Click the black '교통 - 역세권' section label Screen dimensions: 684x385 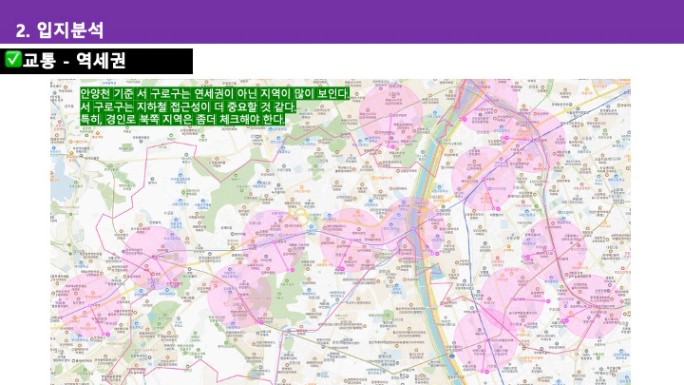96,61
